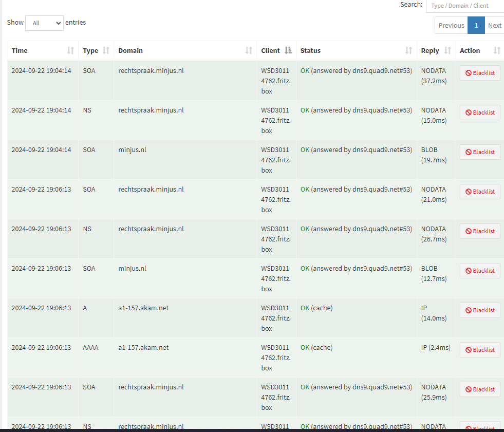The height and width of the screenshot is (432, 504).
Task: Blacklist the AAAA a1-157.akam.net query
Action: tap(480, 350)
